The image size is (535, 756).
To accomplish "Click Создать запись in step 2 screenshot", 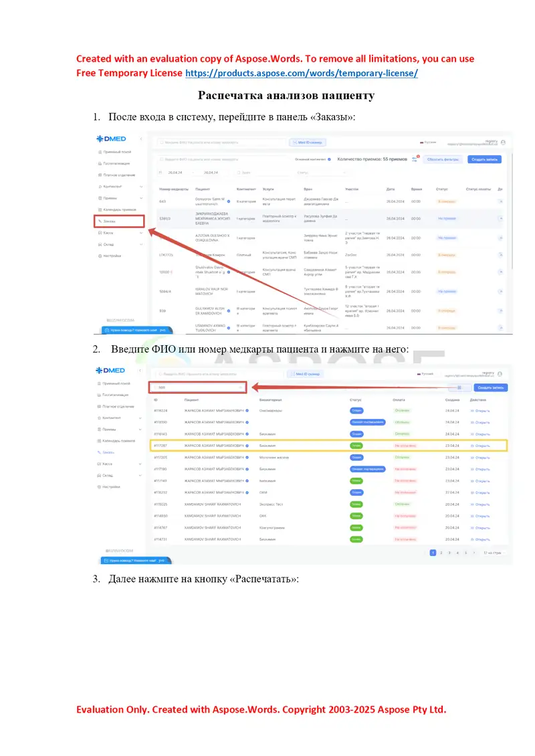I will pyautogui.click(x=491, y=387).
